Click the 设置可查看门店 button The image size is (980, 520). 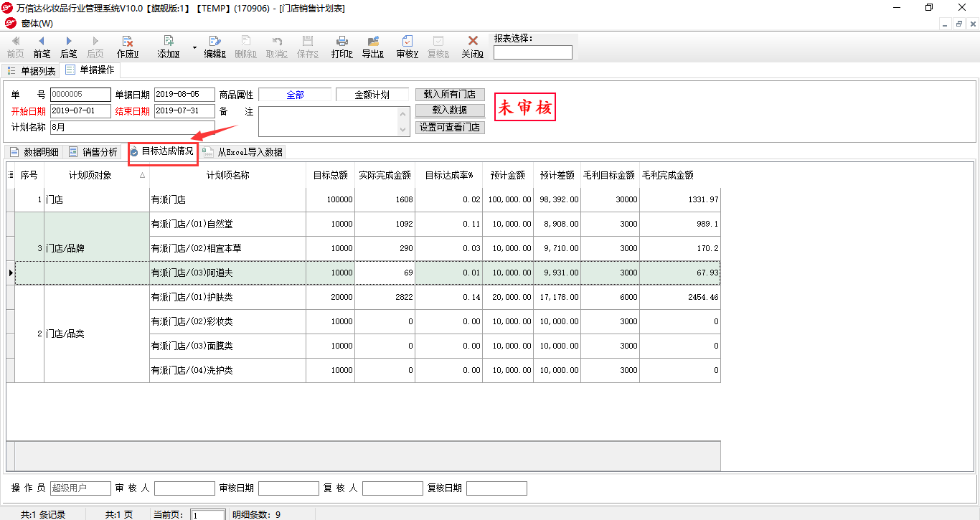coord(450,128)
